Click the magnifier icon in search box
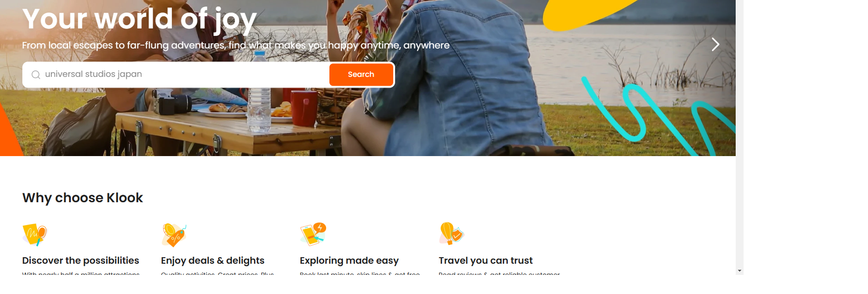The image size is (868, 294). [x=36, y=75]
